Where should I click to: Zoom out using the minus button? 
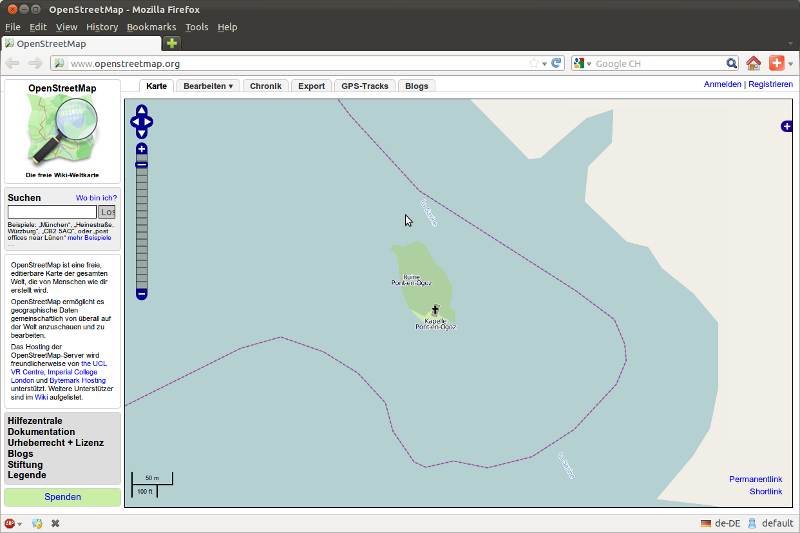[x=142, y=294]
